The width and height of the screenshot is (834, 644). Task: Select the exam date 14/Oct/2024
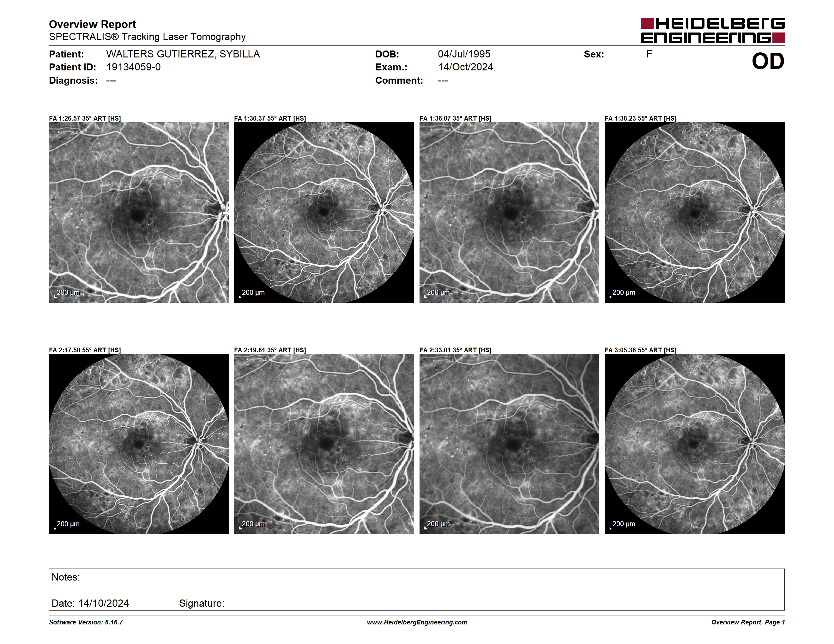click(x=466, y=67)
